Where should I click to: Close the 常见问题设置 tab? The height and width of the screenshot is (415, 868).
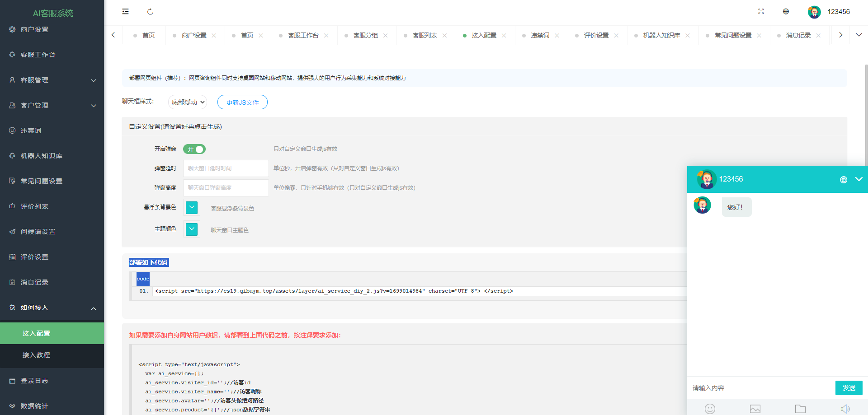point(759,35)
